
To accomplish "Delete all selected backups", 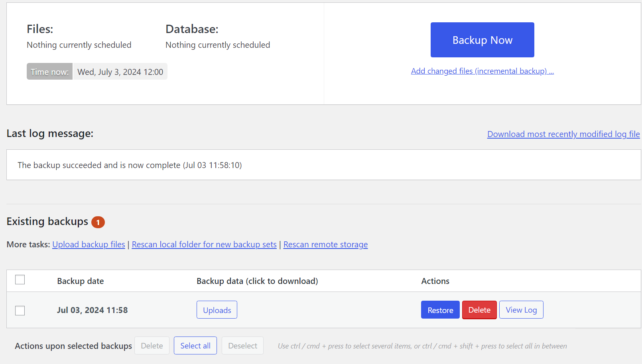I will pos(152,345).
